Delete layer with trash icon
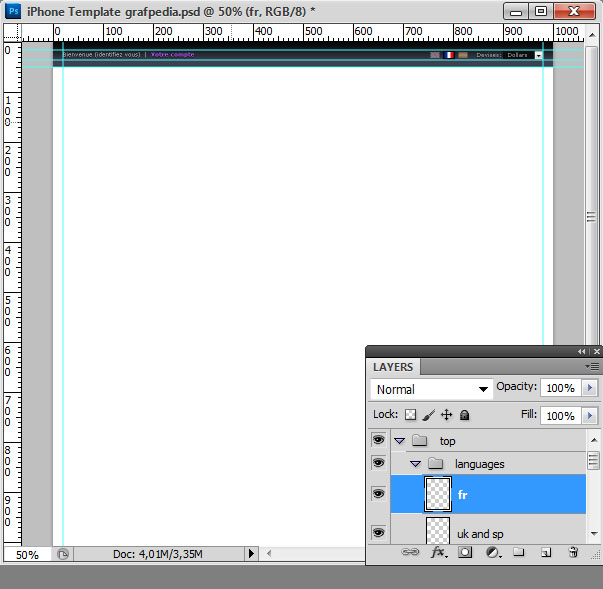Image resolution: width=603 pixels, height=589 pixels. 573,552
